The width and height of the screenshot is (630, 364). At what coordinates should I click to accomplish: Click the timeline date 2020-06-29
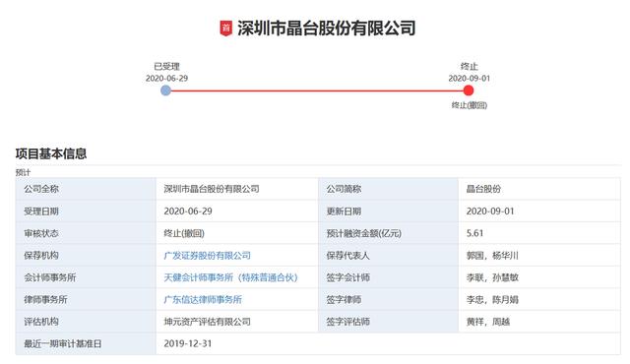(x=166, y=79)
